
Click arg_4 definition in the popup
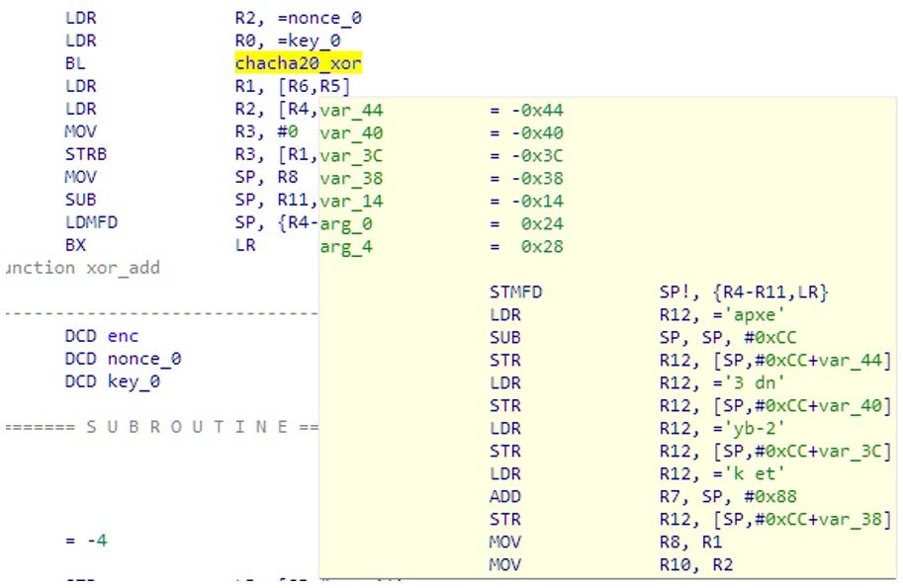click(x=345, y=246)
